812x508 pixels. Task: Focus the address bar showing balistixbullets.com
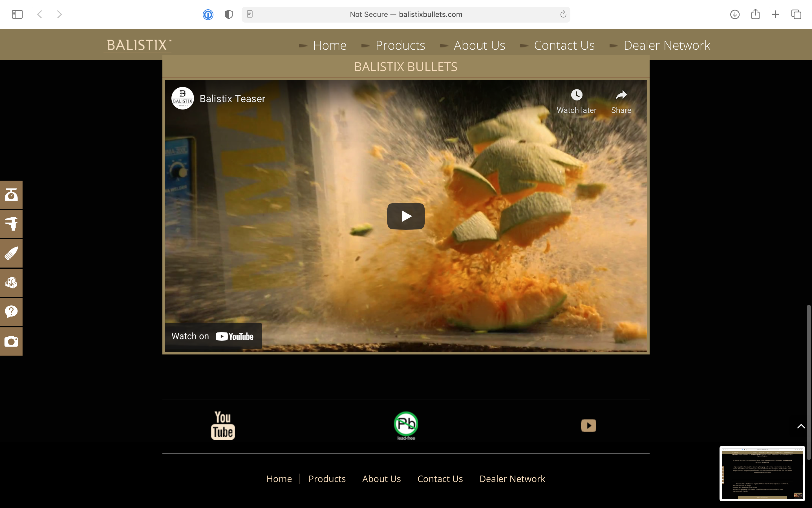[406, 14]
